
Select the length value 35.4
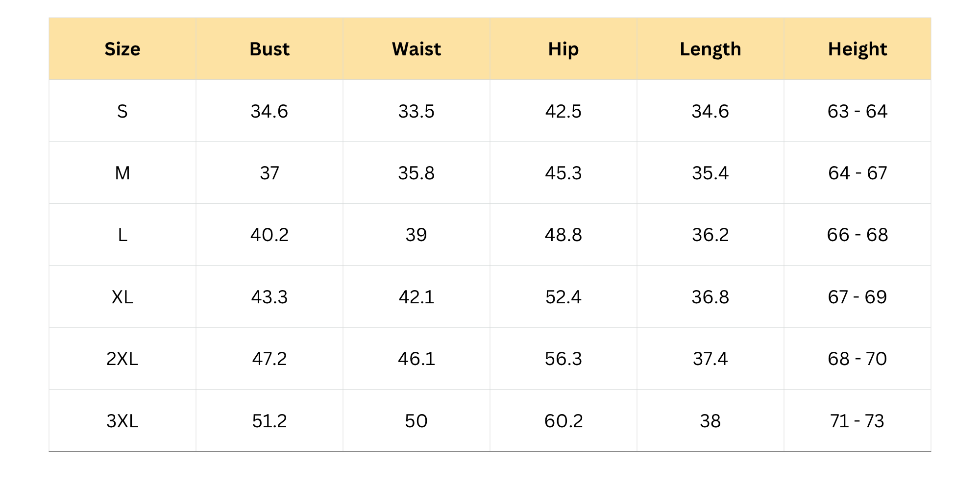point(710,173)
